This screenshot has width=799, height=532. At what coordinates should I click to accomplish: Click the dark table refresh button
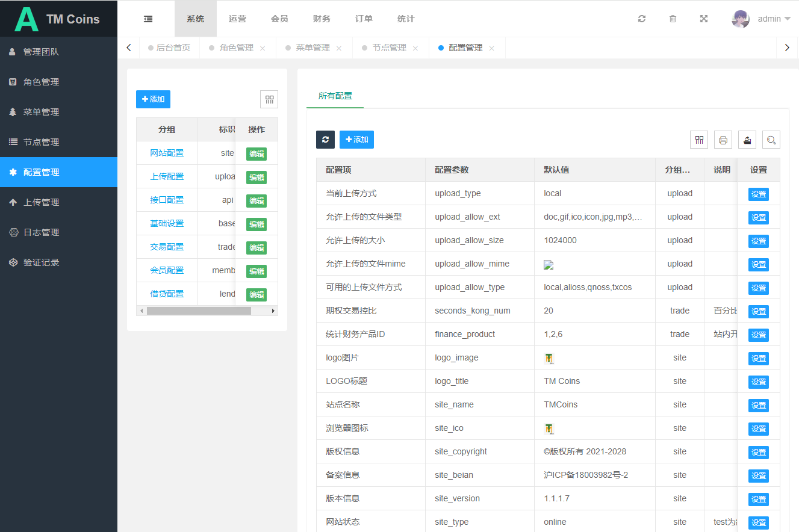325,140
